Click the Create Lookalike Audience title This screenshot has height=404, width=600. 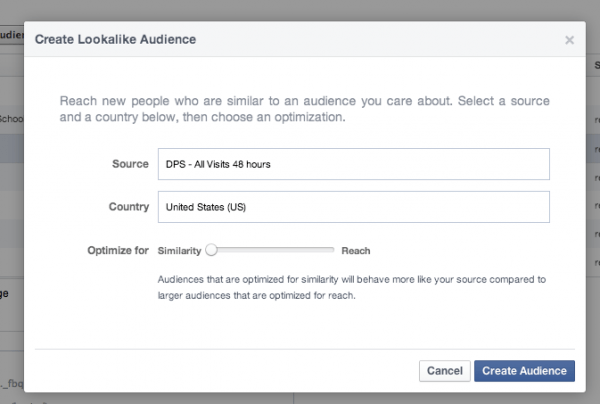coord(115,39)
